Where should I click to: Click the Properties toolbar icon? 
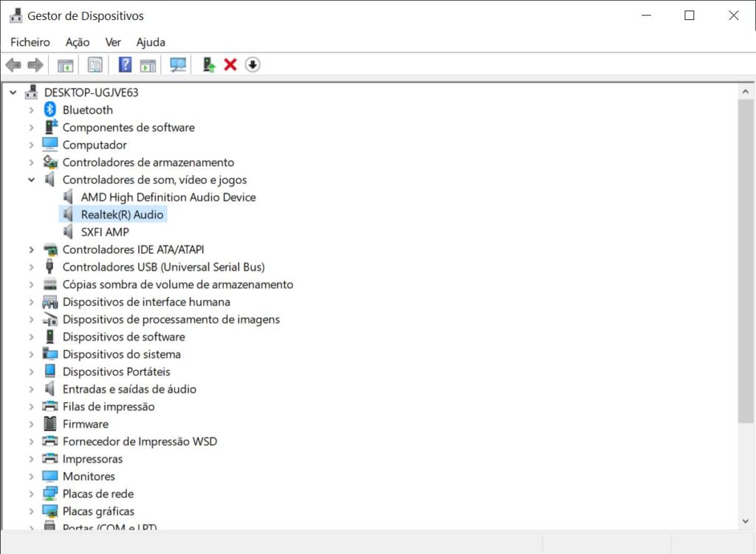pos(95,65)
